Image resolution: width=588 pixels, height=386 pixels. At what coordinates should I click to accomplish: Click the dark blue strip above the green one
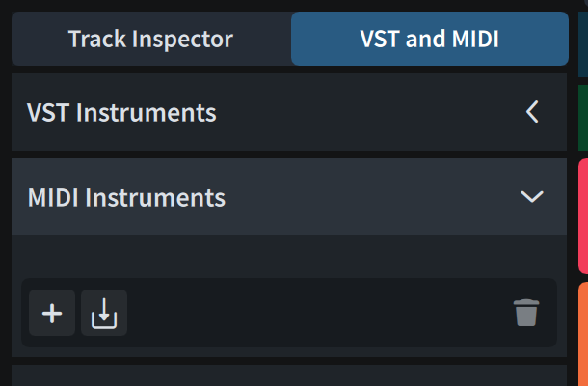click(583, 39)
